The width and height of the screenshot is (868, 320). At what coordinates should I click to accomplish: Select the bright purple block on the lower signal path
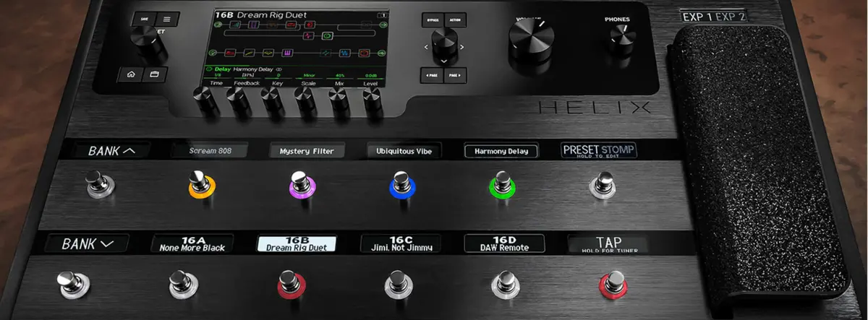pos(287,53)
